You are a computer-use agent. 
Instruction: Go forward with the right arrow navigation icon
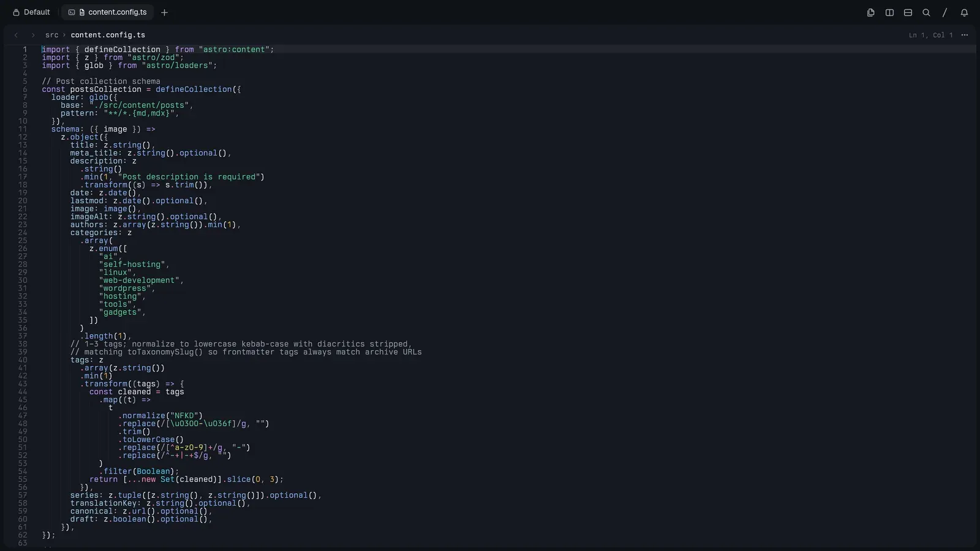(x=33, y=35)
